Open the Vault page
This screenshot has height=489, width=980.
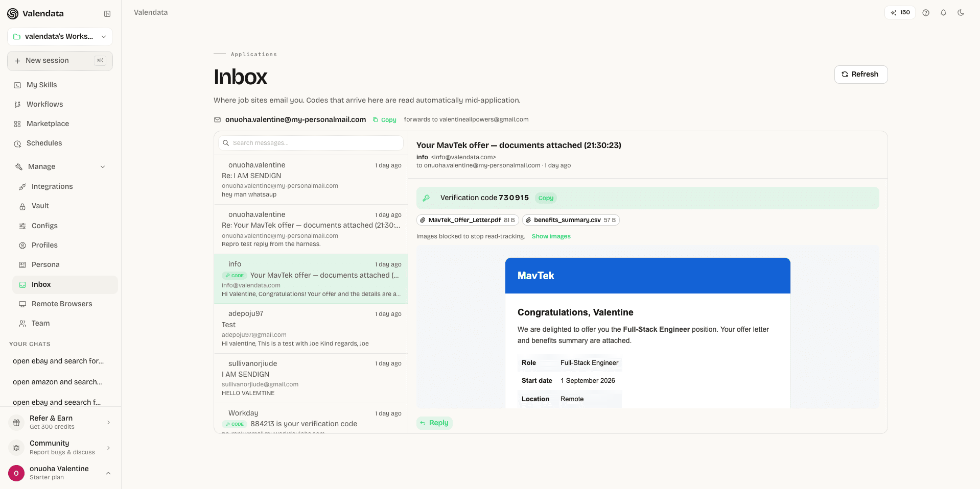pyautogui.click(x=65, y=206)
